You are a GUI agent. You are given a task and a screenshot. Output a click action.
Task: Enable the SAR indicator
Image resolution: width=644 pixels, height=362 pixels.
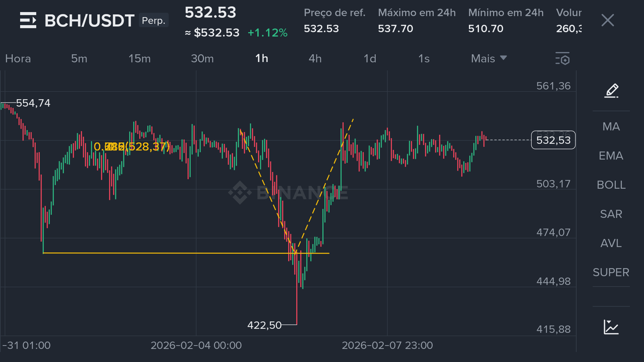pyautogui.click(x=611, y=214)
